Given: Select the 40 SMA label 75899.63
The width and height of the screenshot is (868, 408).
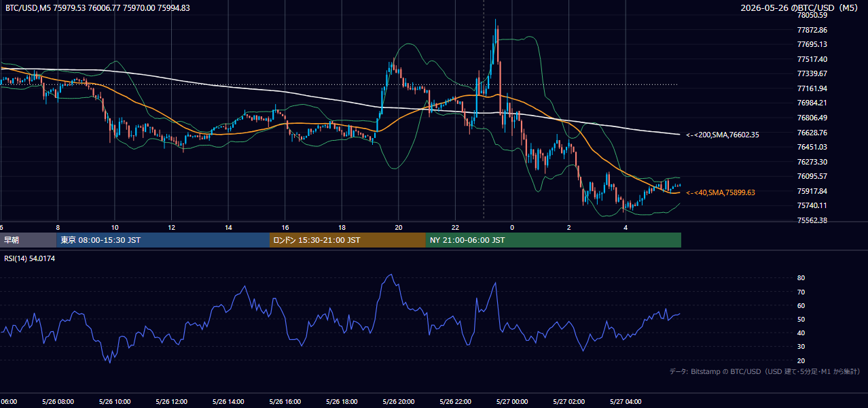Looking at the screenshot, I should pos(721,192).
